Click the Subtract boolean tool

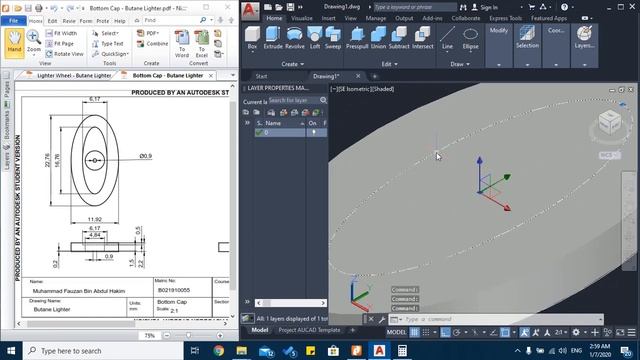click(x=399, y=38)
